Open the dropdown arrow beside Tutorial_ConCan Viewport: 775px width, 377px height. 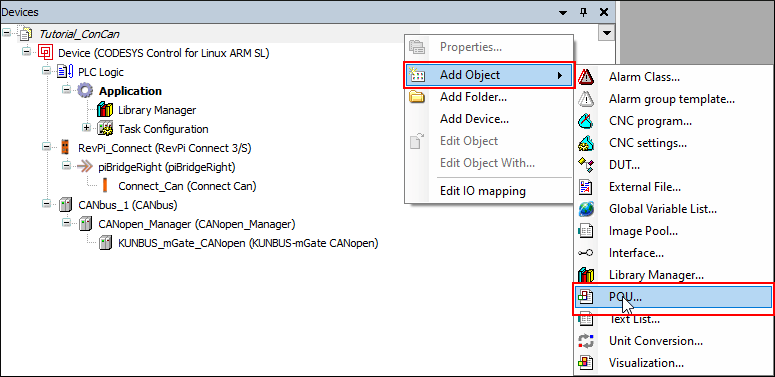[606, 34]
